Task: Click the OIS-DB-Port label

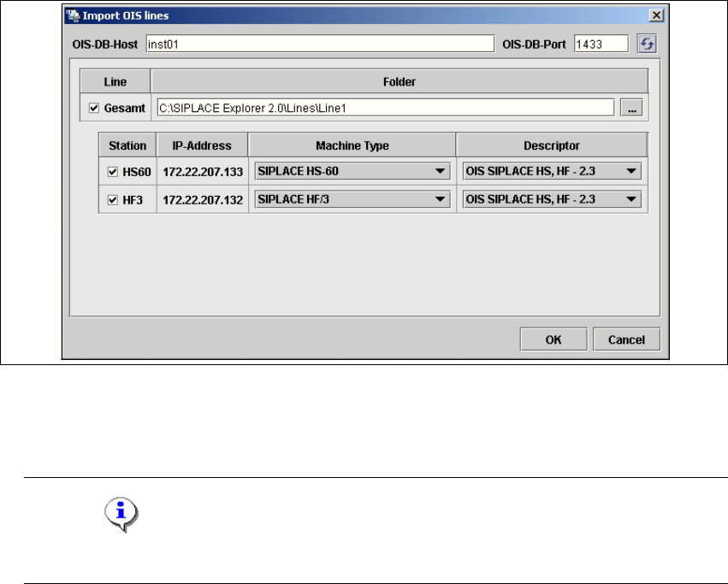Action: [x=534, y=44]
